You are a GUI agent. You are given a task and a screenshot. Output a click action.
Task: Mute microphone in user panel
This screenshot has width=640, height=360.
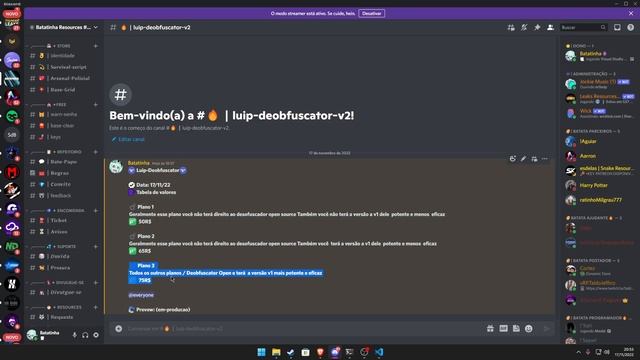74,335
